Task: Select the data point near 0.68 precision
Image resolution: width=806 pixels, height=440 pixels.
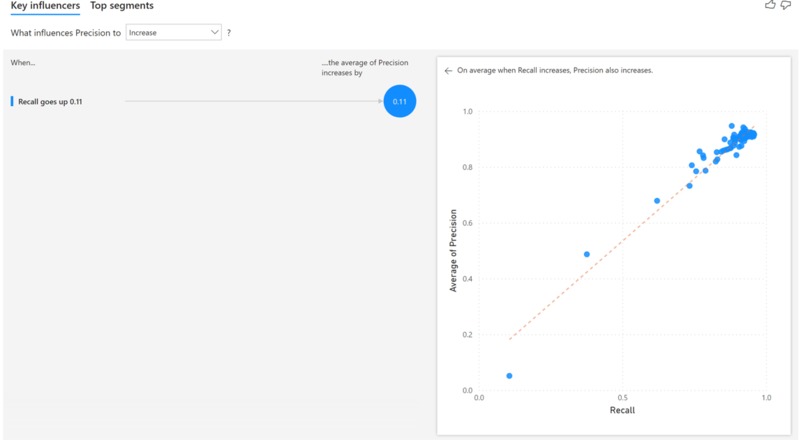Action: click(x=657, y=201)
